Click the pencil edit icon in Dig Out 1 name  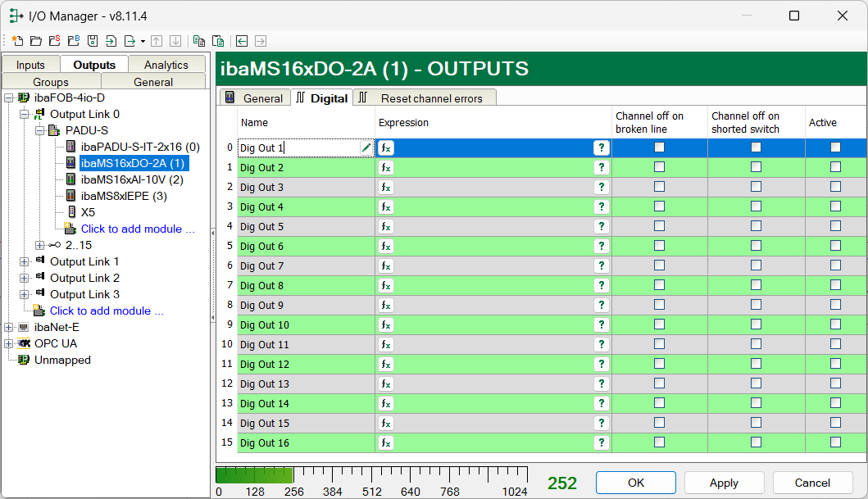click(366, 147)
